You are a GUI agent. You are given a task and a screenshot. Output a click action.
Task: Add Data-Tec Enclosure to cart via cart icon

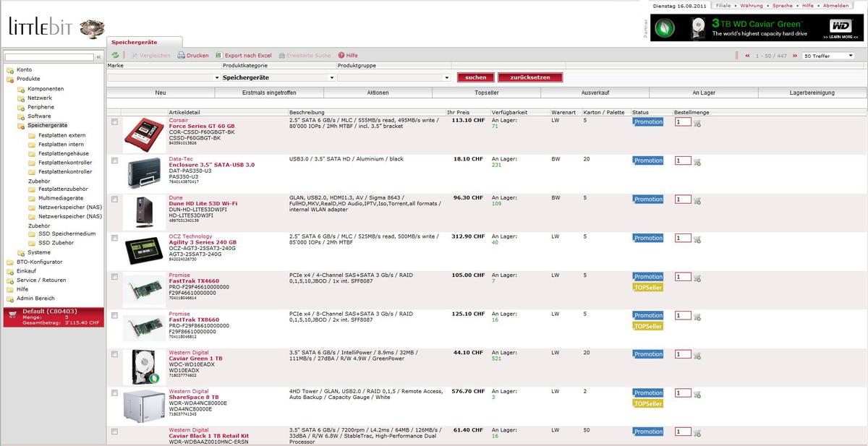pos(697,161)
